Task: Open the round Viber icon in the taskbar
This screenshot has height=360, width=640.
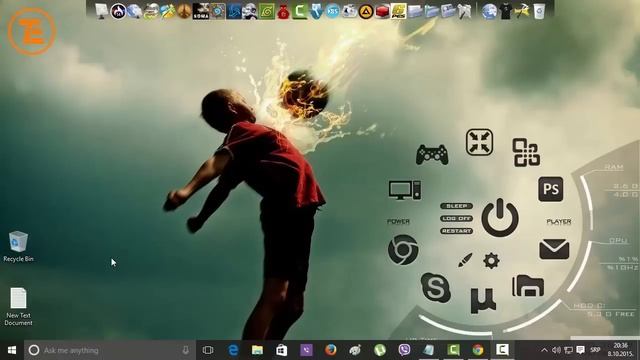Action: point(404,350)
